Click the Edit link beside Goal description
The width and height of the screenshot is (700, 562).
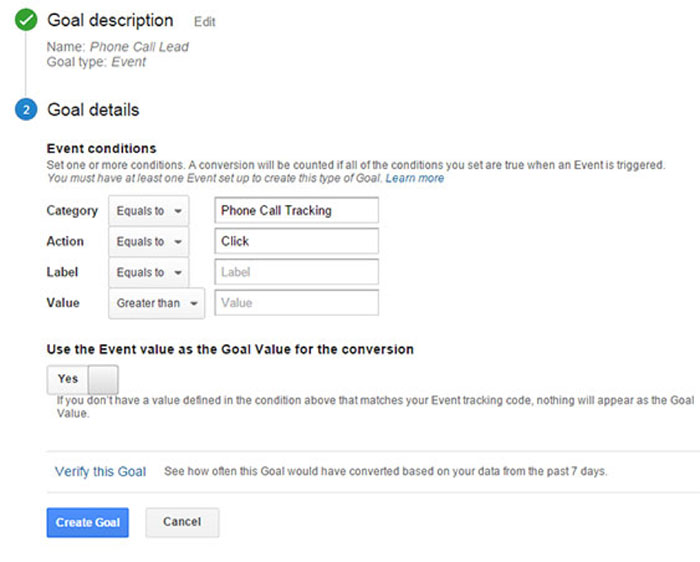(204, 22)
